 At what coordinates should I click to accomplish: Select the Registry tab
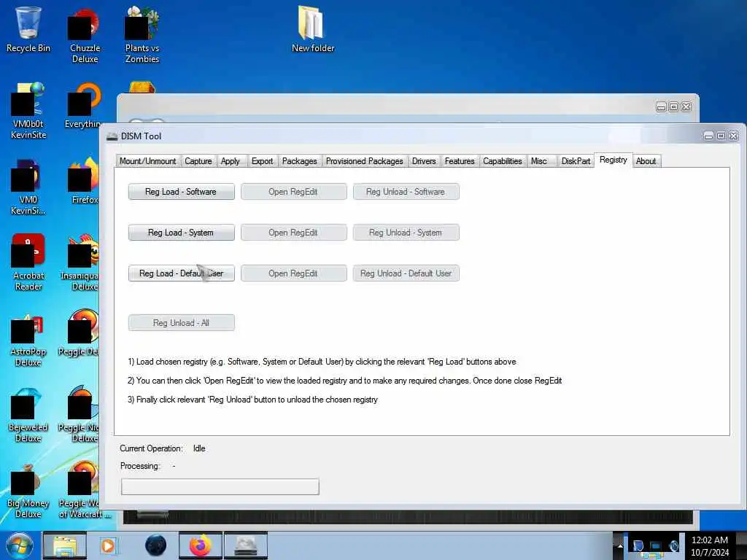coord(613,160)
